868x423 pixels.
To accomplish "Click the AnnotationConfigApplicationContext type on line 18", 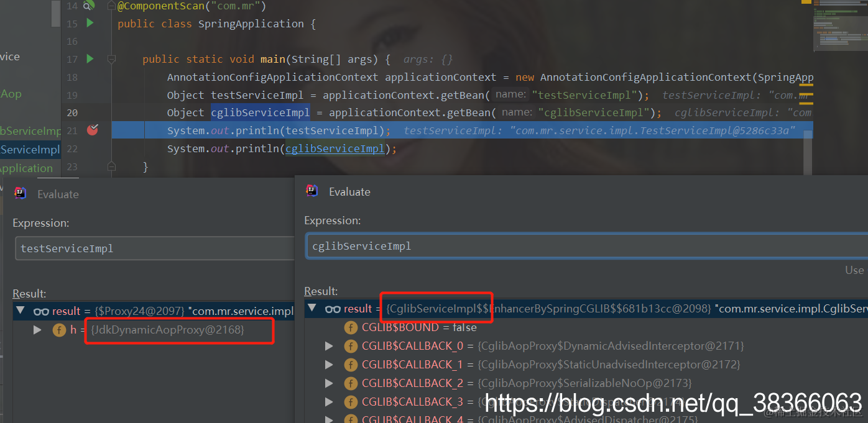I will tap(272, 77).
